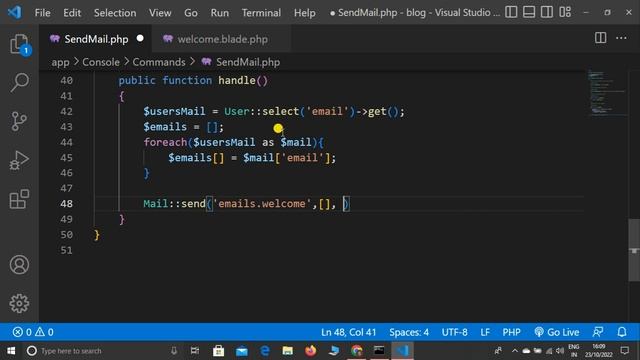The width and height of the screenshot is (640, 360).
Task: Click line number 42 in gutter
Action: click(x=67, y=111)
